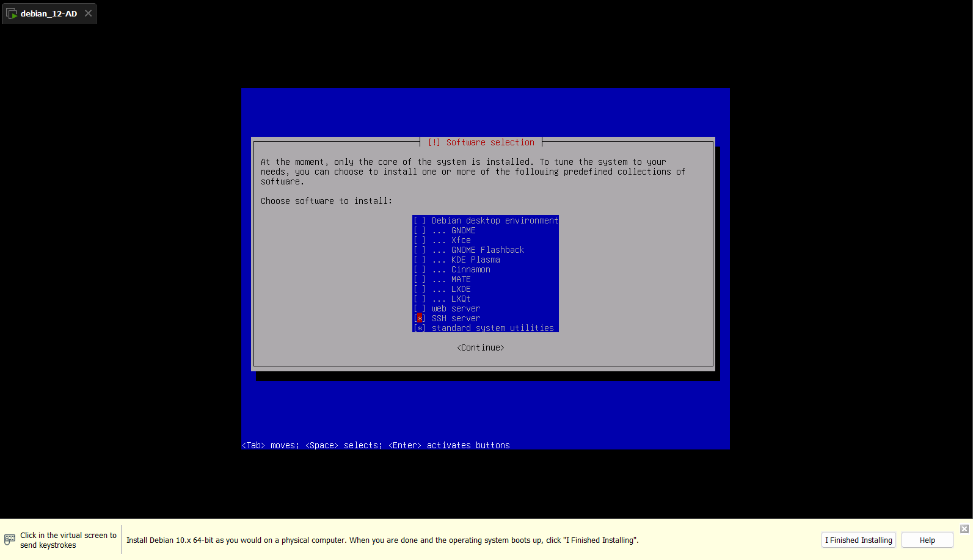Toggle the LXQt checkbox

420,299
